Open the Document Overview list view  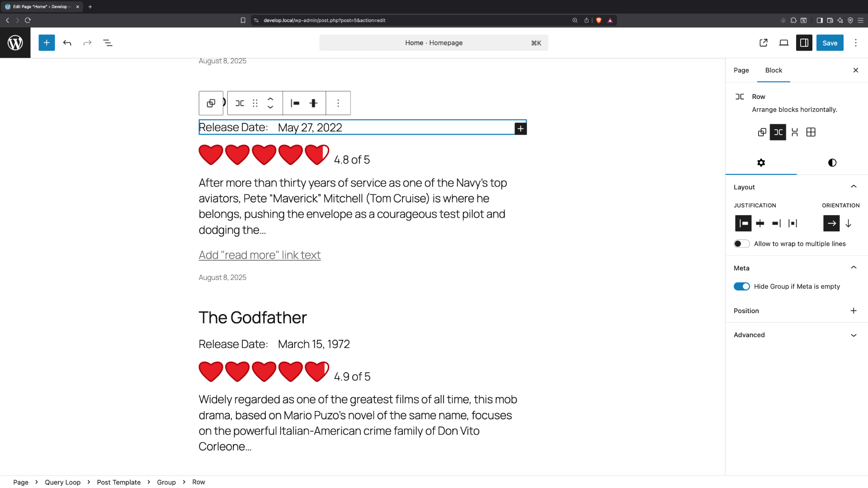tap(108, 42)
